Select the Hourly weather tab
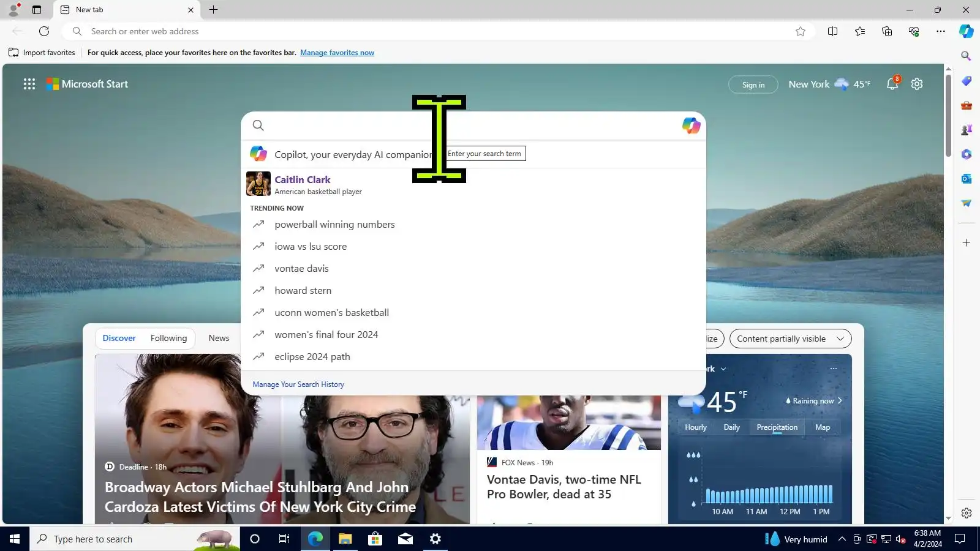The image size is (980, 551). 696,427
